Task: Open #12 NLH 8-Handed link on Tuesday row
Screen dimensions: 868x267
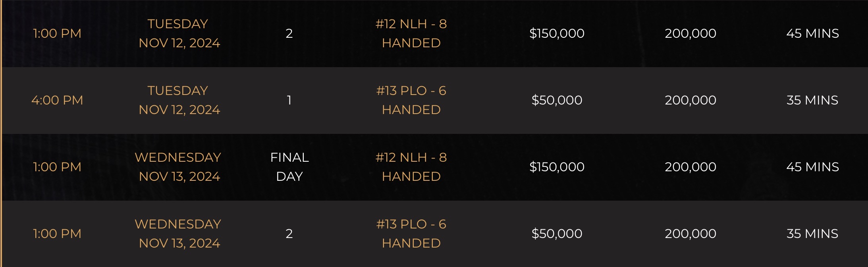Action: click(411, 33)
